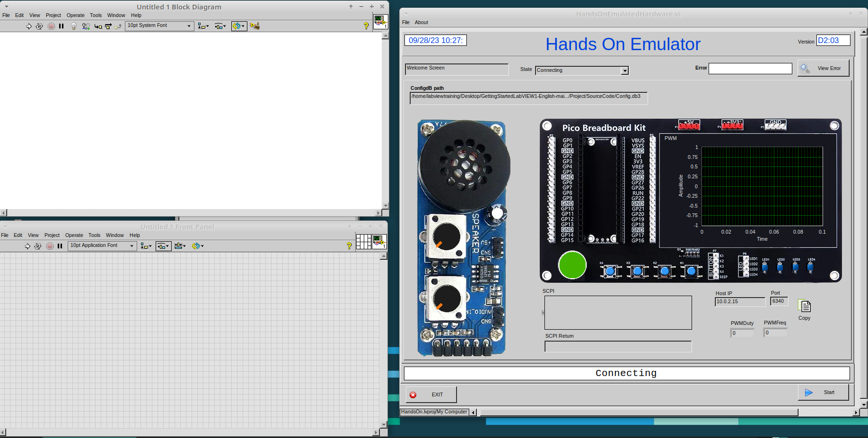Click connector pane grid in Front Panel
The image size is (868, 438).
coord(363,242)
